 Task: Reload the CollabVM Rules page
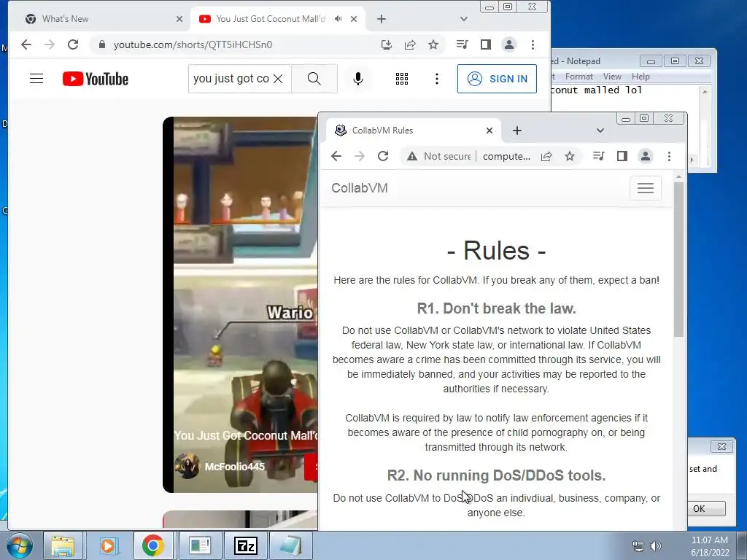pos(383,156)
